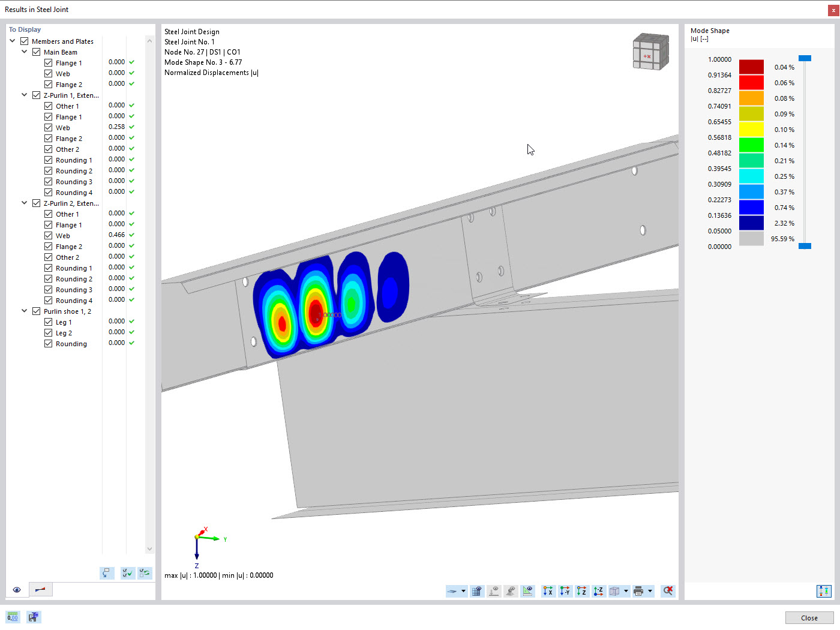Click the upper legend range slider handle

coord(805,58)
